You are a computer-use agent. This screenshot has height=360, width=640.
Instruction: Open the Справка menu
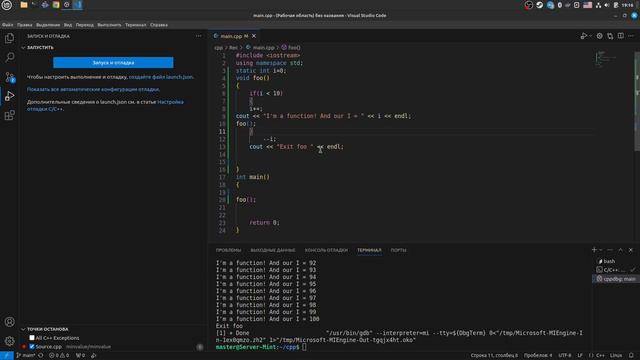click(x=159, y=25)
